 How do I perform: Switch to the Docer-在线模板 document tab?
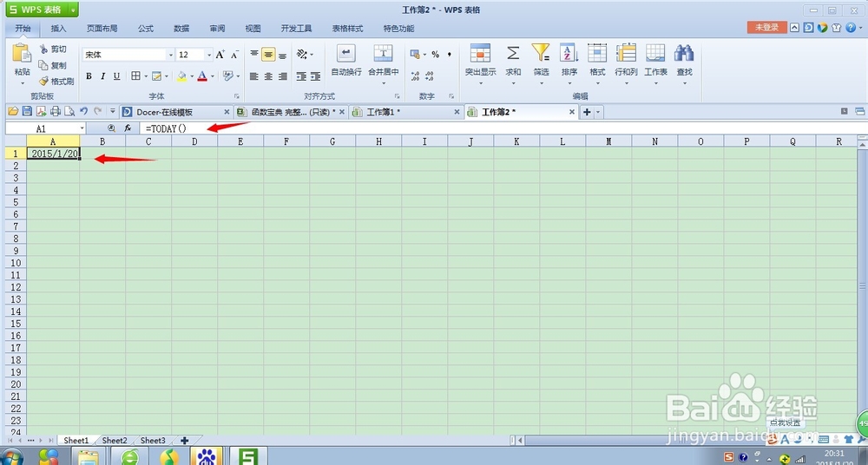(176, 112)
